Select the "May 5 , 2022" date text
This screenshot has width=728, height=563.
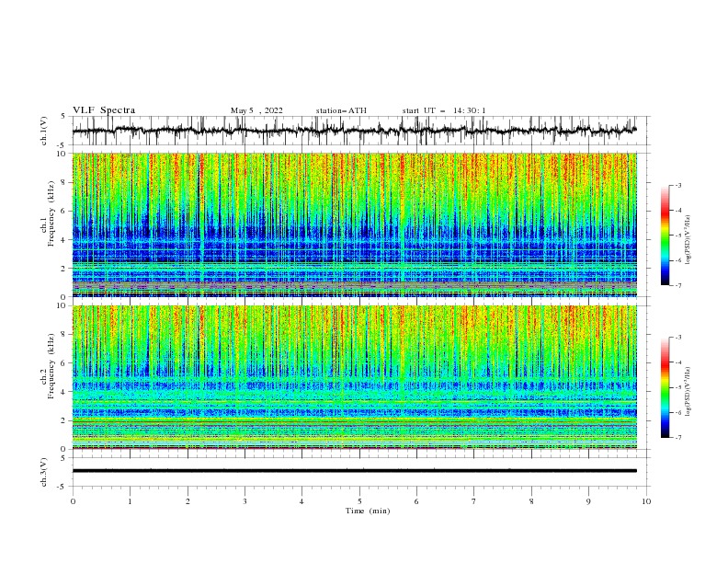pos(256,110)
